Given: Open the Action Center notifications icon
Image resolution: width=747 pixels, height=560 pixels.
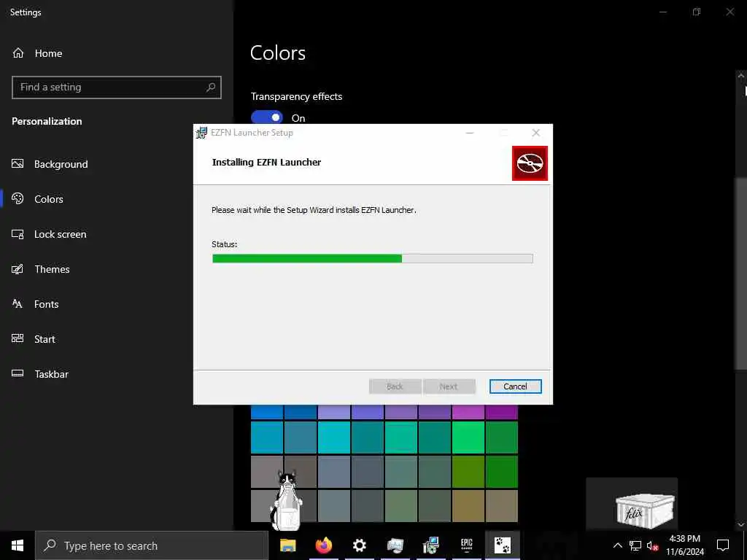Looking at the screenshot, I should tap(723, 545).
